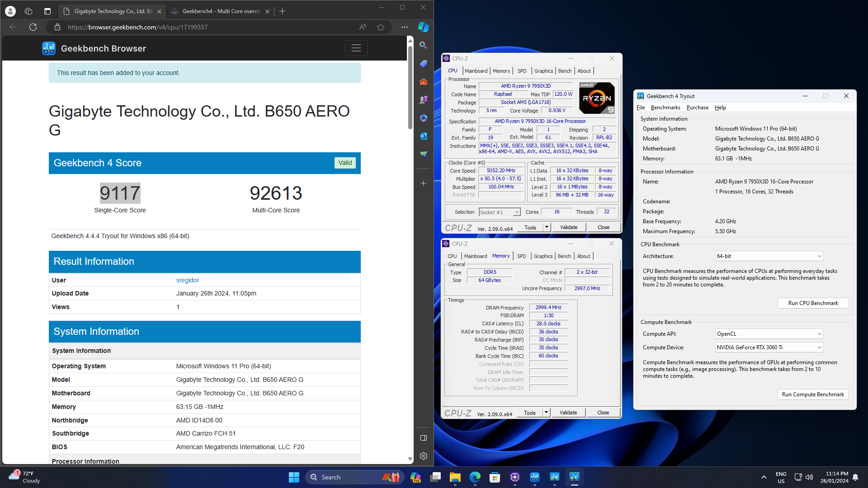
Task: Click the browser address bar URL
Action: 137,27
